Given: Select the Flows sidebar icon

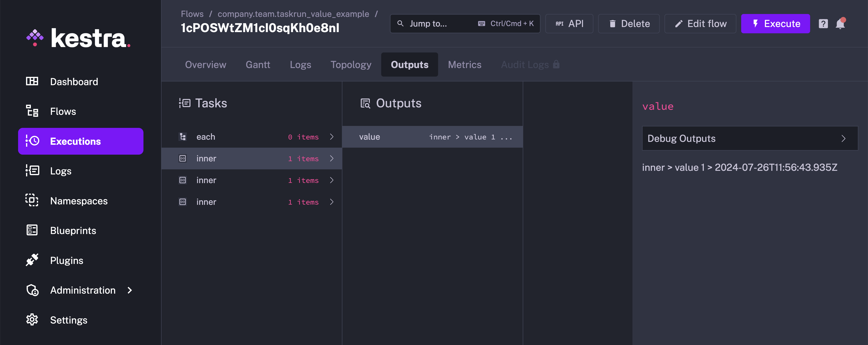Looking at the screenshot, I should [x=32, y=111].
